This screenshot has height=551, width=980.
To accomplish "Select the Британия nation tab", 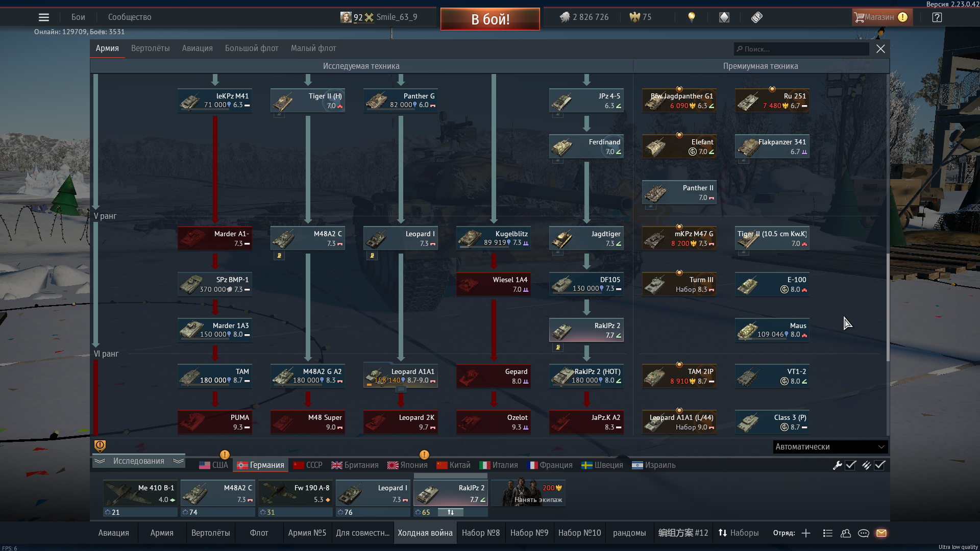I will click(x=355, y=465).
